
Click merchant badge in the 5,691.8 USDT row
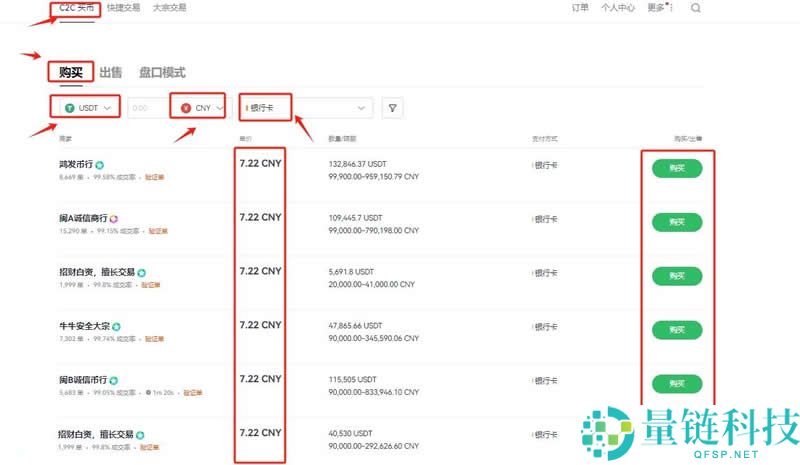point(142,273)
